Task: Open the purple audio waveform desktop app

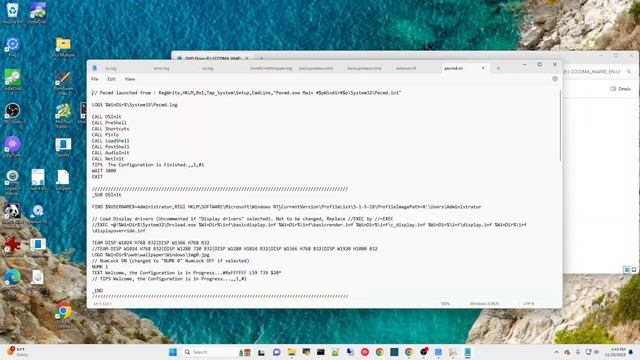Action: click(12, 146)
